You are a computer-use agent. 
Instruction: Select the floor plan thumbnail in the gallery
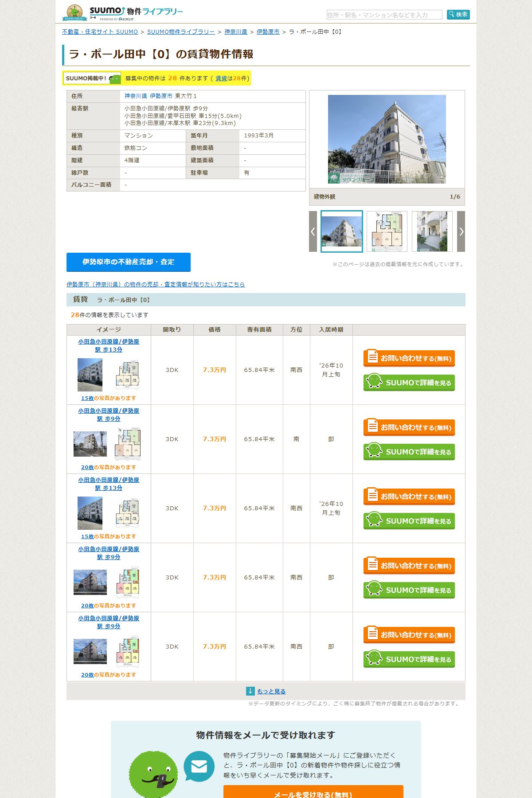point(387,231)
